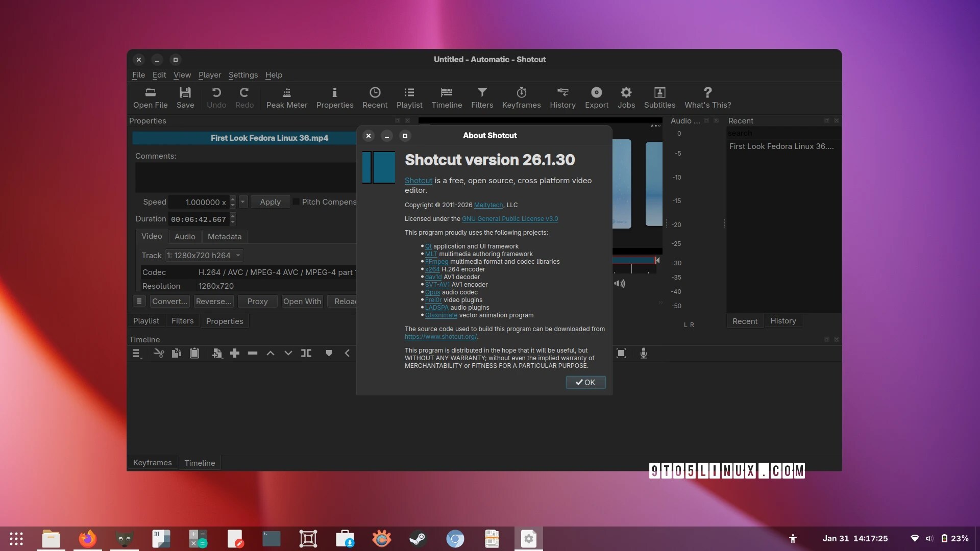The image size is (980, 551).
Task: Toggle timeline Zoom Fit button
Action: coord(621,353)
